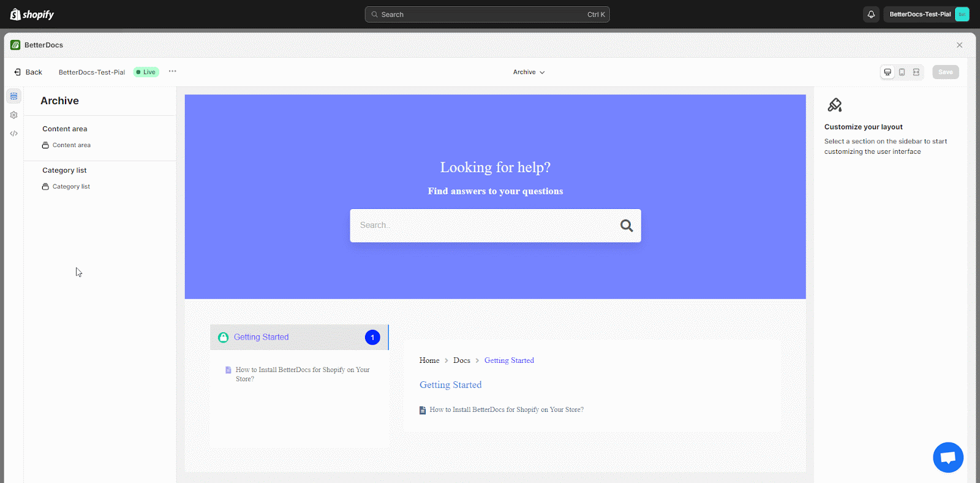Switch to desktop preview mode
This screenshot has height=483, width=980.
(888, 72)
